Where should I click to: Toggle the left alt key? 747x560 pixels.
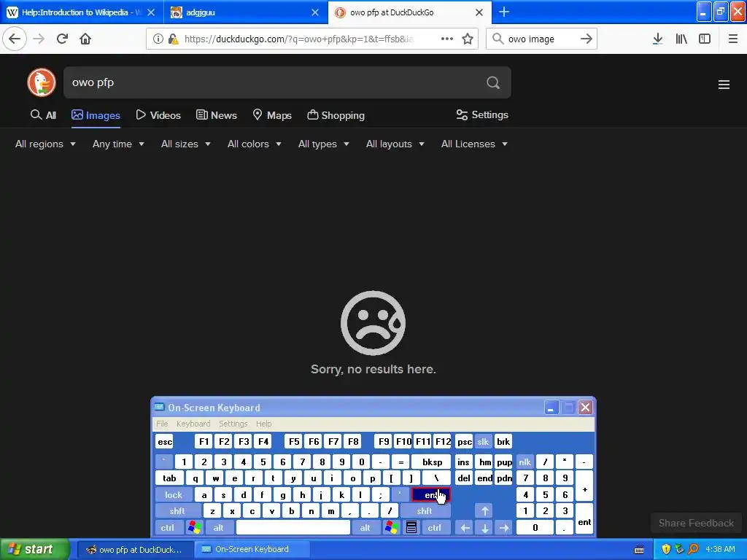[219, 528]
